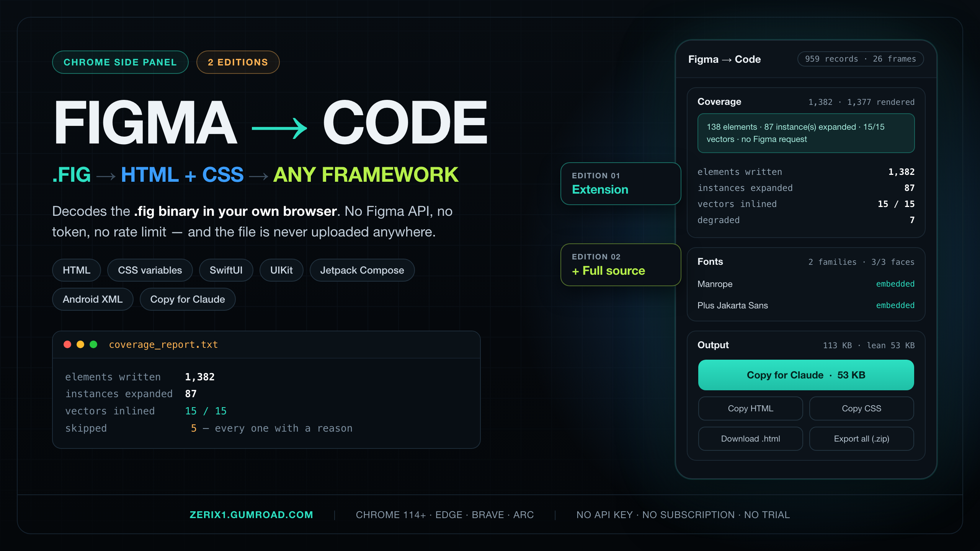Select the UIKit chip
Viewport: 980px width, 551px height.
point(281,270)
